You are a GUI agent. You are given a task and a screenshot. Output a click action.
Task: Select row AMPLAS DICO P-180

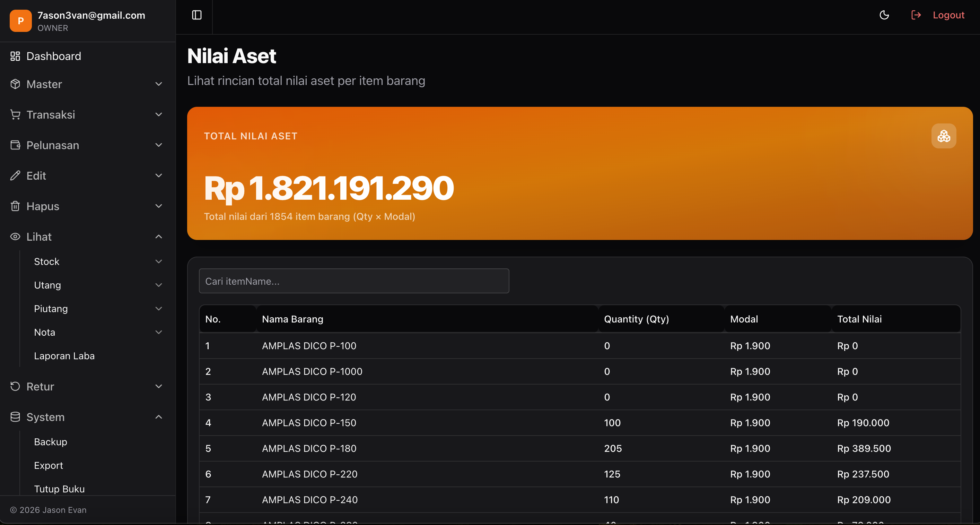point(580,448)
